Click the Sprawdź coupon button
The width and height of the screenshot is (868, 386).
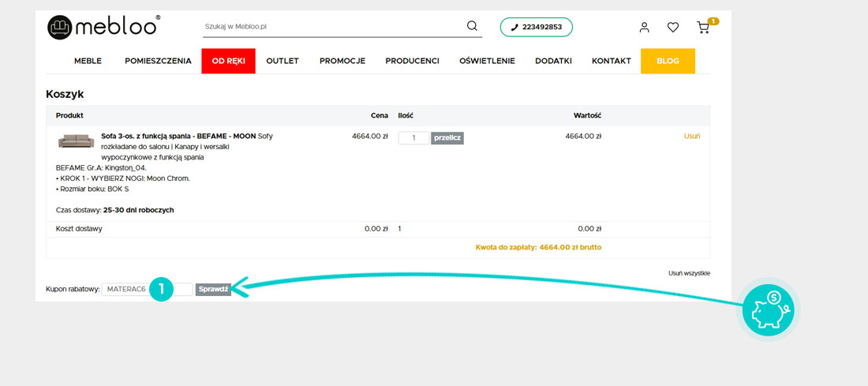coord(213,289)
